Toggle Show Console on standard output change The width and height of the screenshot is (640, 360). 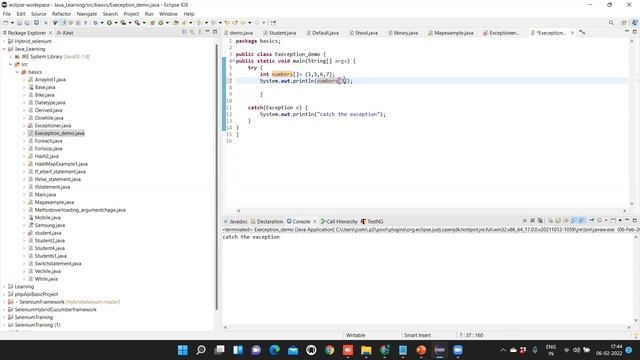[x=574, y=220]
